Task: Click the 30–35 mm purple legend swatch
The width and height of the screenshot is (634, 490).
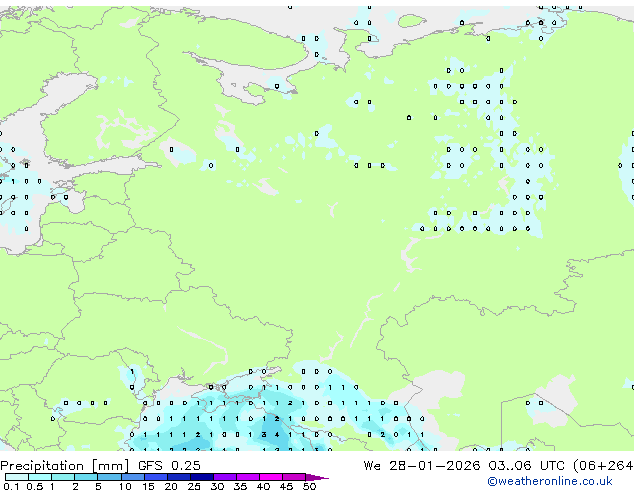Action: click(x=225, y=477)
